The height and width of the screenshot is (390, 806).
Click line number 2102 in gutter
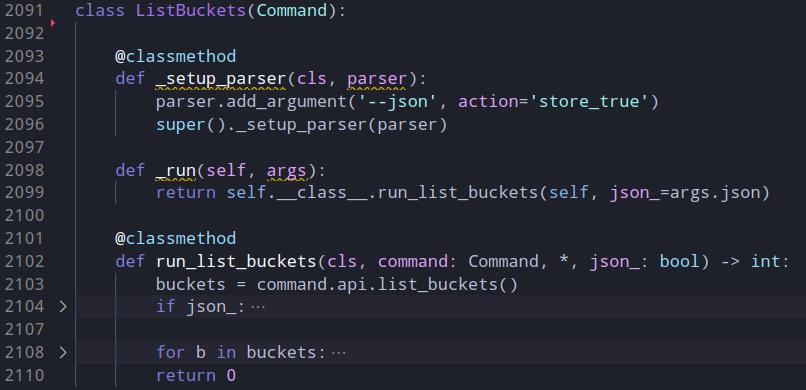point(24,262)
